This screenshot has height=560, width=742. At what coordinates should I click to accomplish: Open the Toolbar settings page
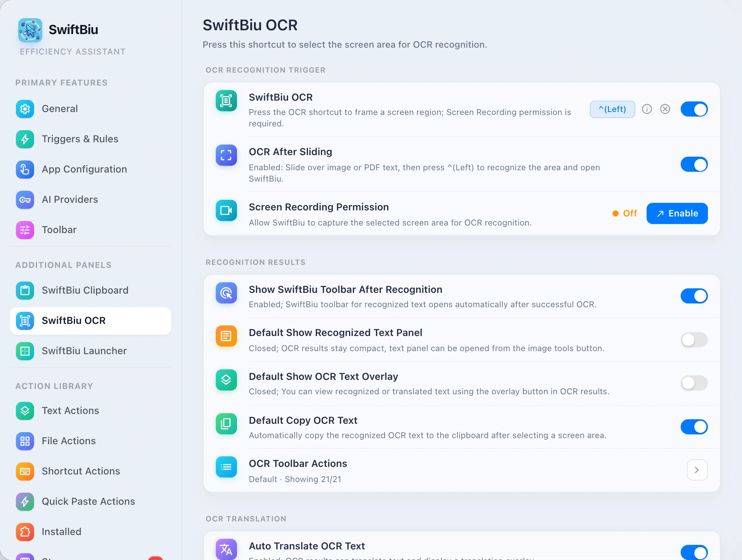[90, 230]
